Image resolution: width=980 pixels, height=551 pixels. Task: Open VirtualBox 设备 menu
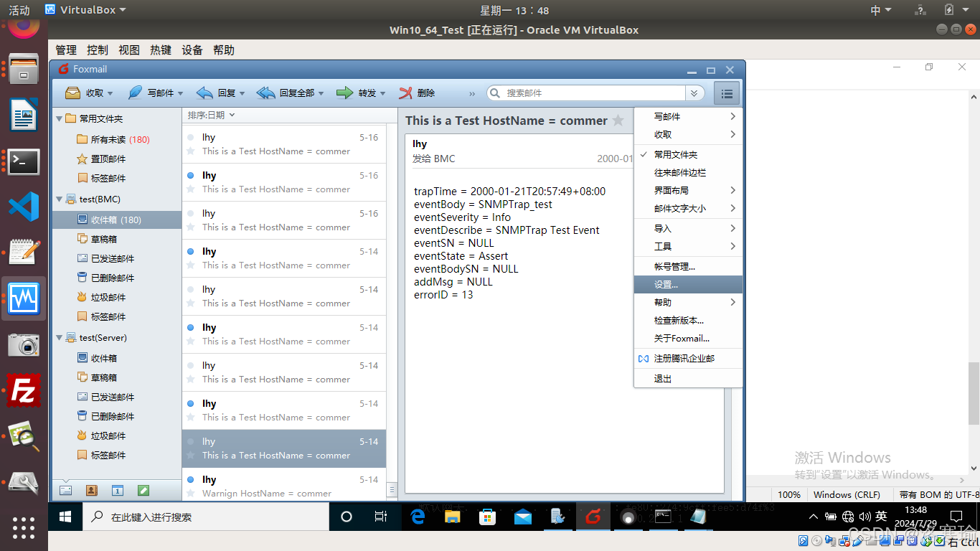pyautogui.click(x=192, y=50)
